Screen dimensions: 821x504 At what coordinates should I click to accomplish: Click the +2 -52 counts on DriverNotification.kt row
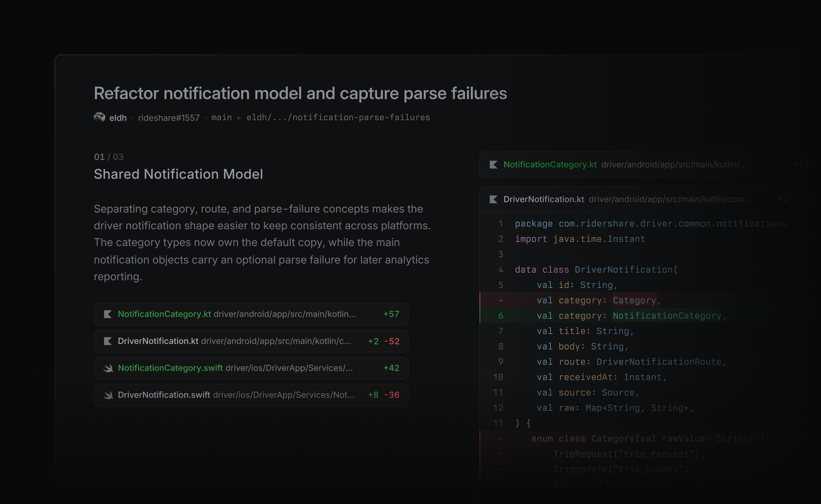tap(384, 341)
